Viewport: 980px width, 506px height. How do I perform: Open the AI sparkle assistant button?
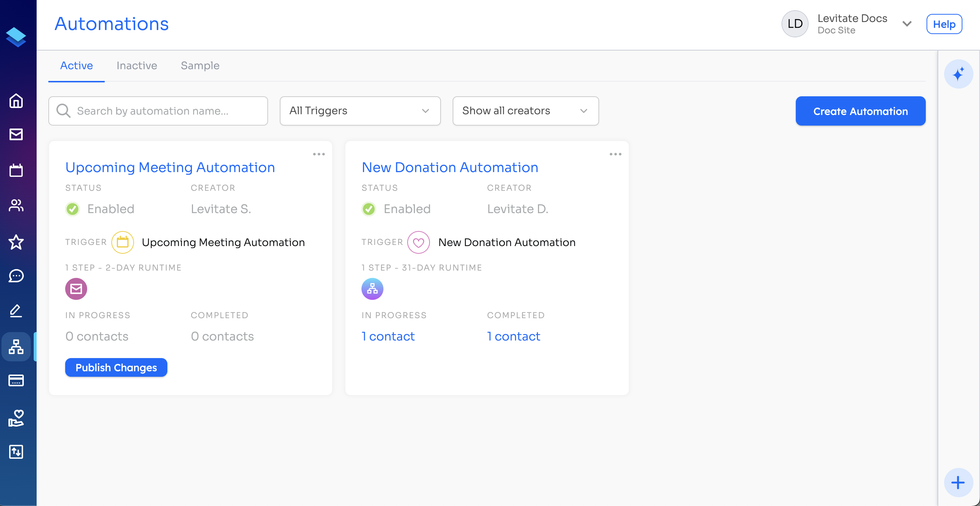(x=958, y=74)
